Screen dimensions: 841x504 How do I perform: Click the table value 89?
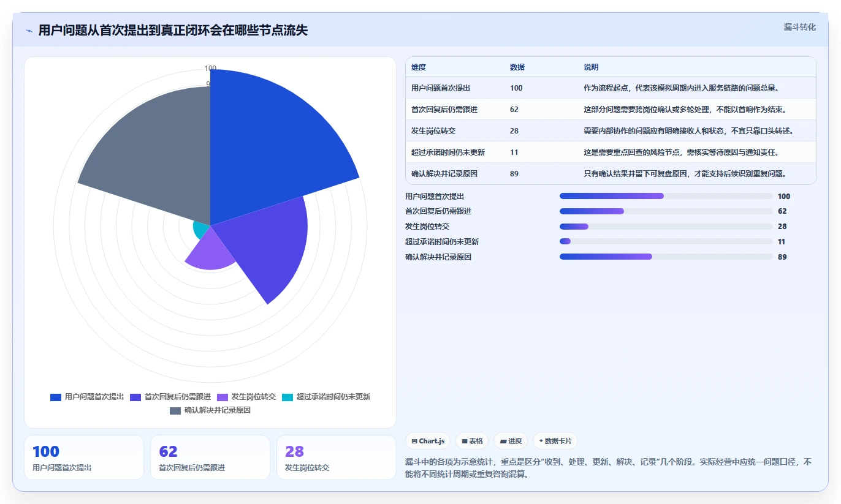[514, 174]
